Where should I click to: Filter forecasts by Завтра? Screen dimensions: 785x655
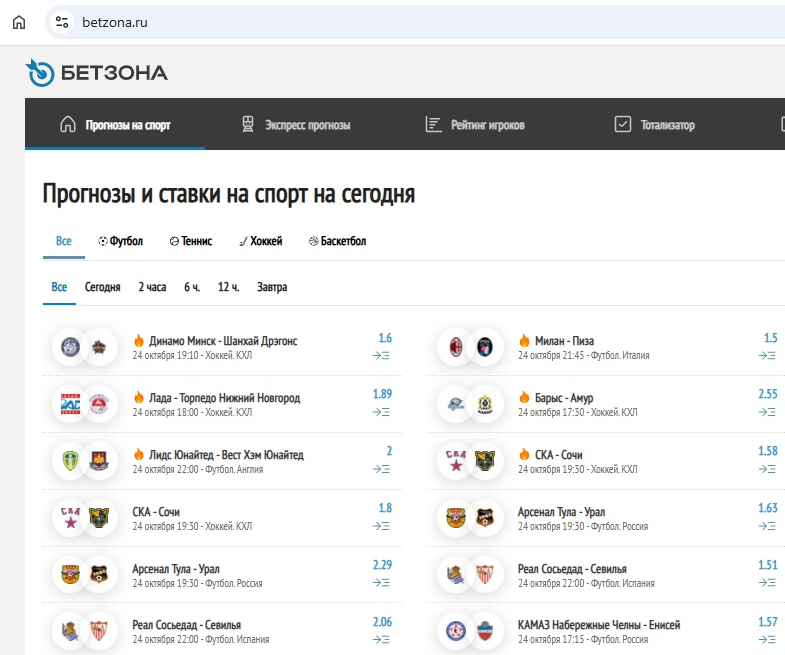[x=272, y=287]
